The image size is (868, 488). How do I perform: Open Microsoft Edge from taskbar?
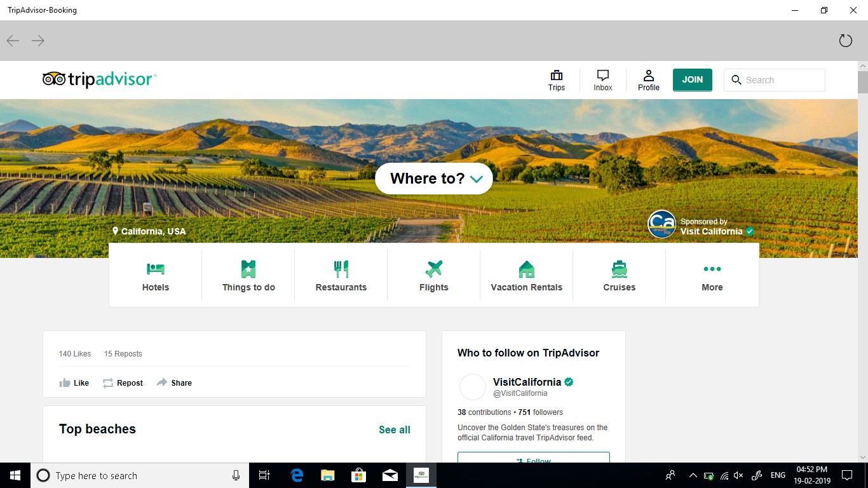(x=297, y=475)
